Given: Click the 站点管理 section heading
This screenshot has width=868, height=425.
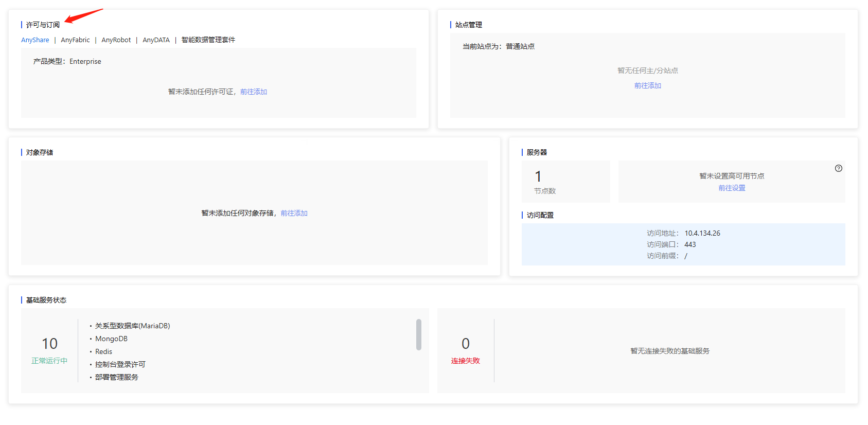Looking at the screenshot, I should click(469, 25).
